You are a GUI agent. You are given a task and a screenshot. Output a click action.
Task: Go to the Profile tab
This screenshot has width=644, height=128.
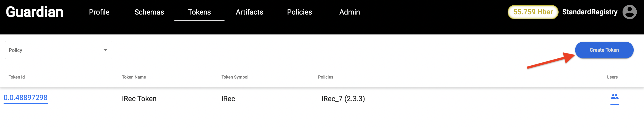point(99,12)
